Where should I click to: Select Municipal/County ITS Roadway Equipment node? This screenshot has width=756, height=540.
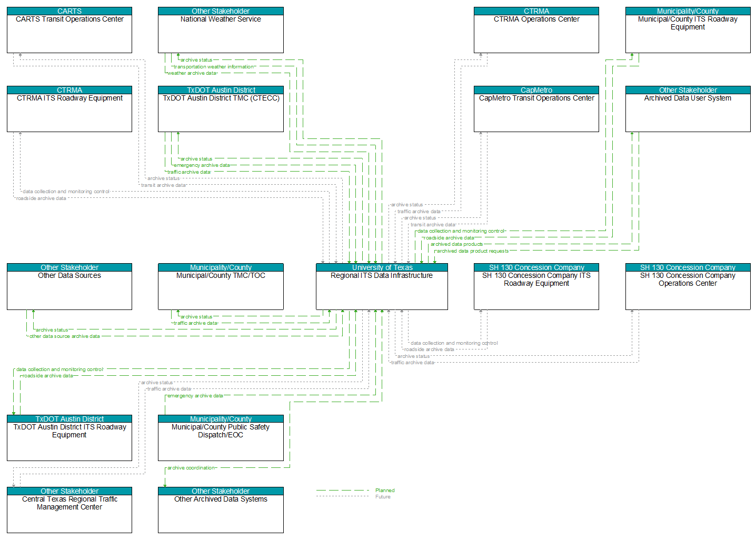coord(688,30)
